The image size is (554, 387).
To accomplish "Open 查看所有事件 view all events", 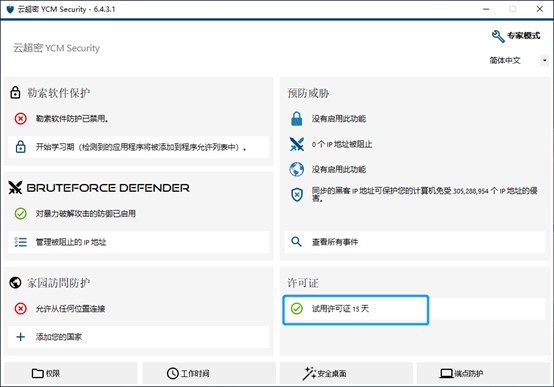I will [414, 242].
